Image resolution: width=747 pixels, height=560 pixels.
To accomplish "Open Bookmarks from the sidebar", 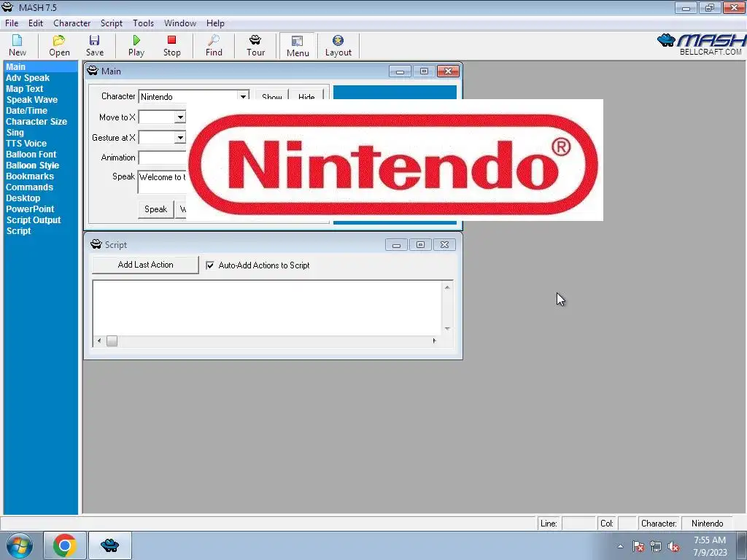I will pyautogui.click(x=29, y=176).
